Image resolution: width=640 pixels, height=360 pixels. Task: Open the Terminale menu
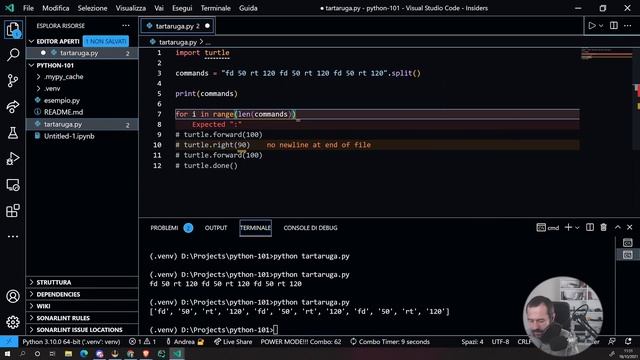click(x=216, y=8)
